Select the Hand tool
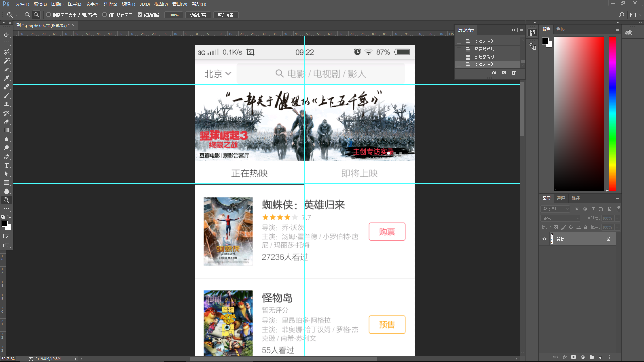The width and height of the screenshot is (644, 362). (6, 191)
